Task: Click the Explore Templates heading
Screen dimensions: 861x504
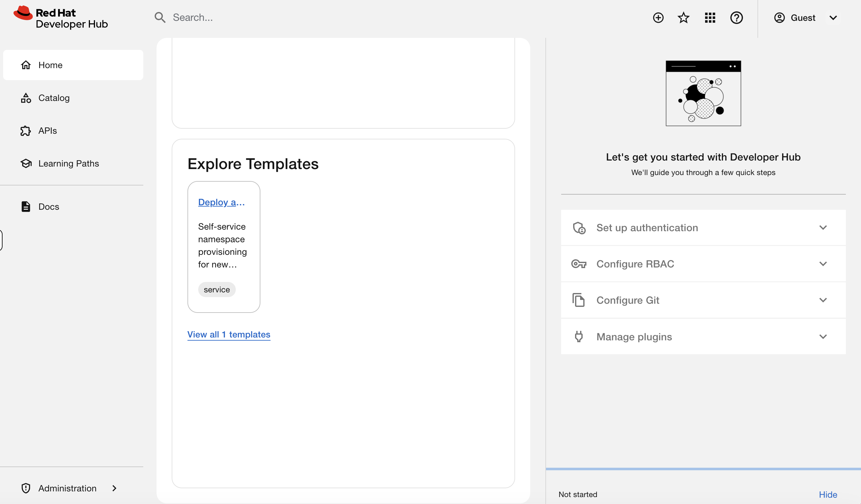Action: pyautogui.click(x=253, y=164)
